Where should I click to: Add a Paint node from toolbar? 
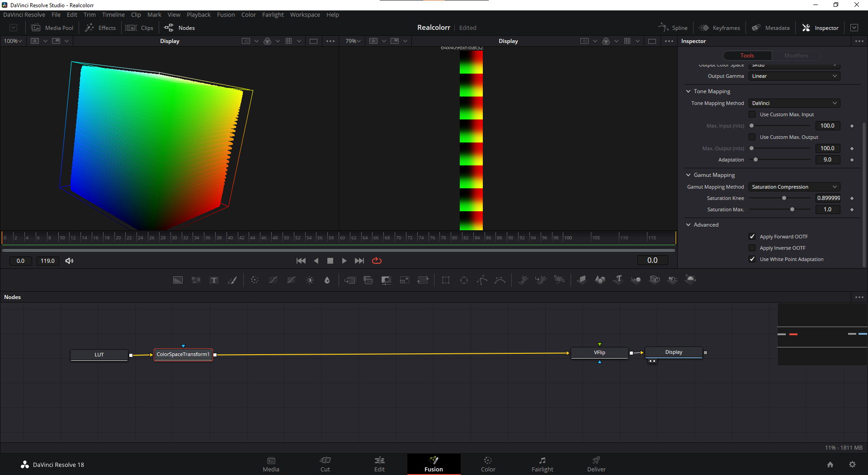coord(232,280)
